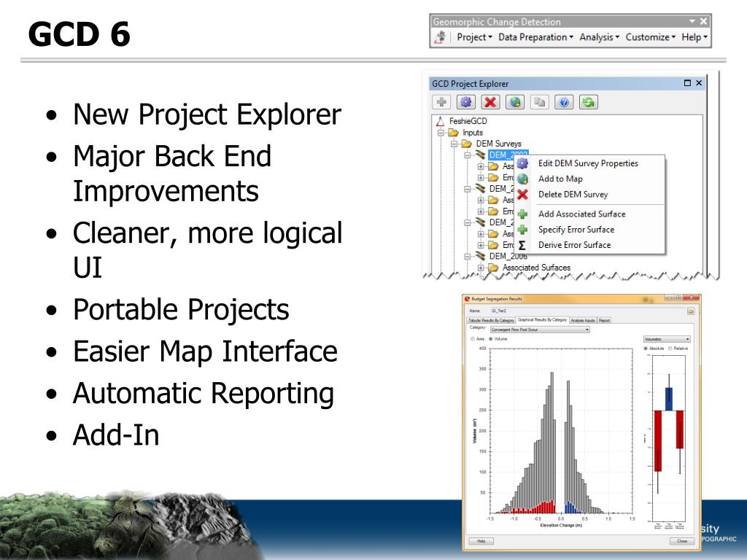Image resolution: width=747 pixels, height=560 pixels.
Task: Close the GCD Project Explorer panel
Action: click(x=699, y=83)
